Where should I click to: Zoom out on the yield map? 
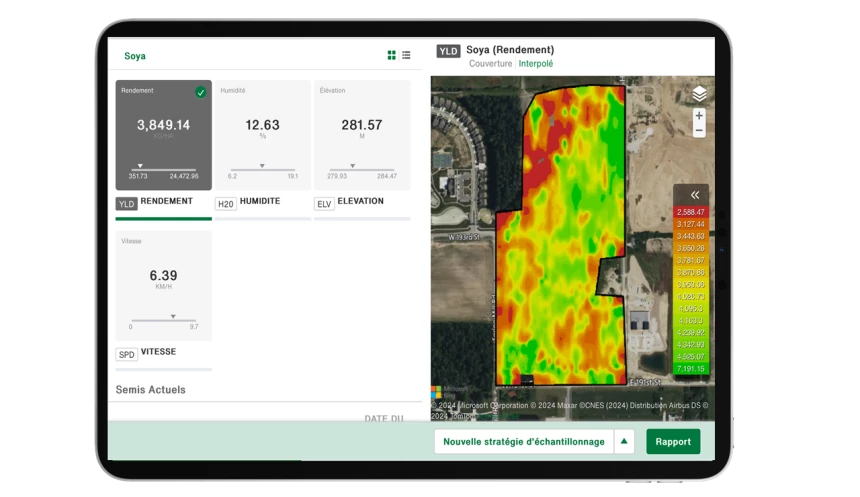699,131
